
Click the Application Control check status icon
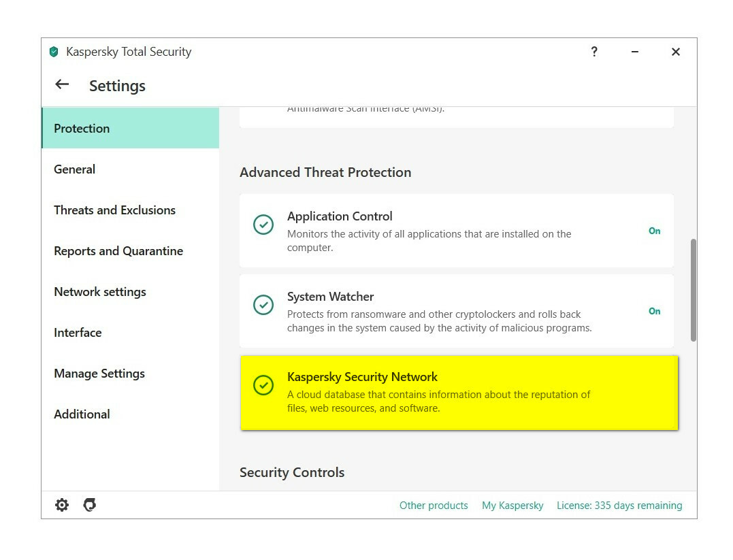pyautogui.click(x=263, y=225)
